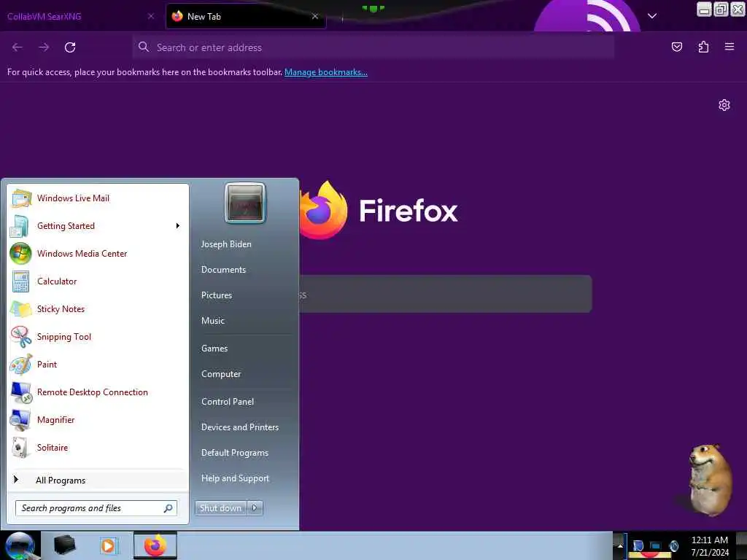Open new tab personalize gear
Viewport: 747px width, 560px height.
click(x=724, y=105)
